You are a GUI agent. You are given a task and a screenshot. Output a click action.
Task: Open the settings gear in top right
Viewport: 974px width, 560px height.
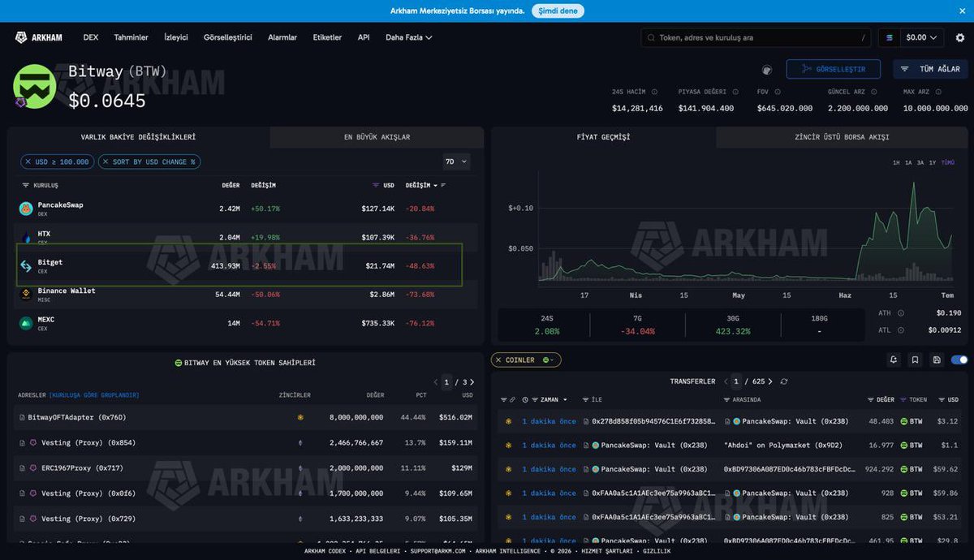coord(960,37)
